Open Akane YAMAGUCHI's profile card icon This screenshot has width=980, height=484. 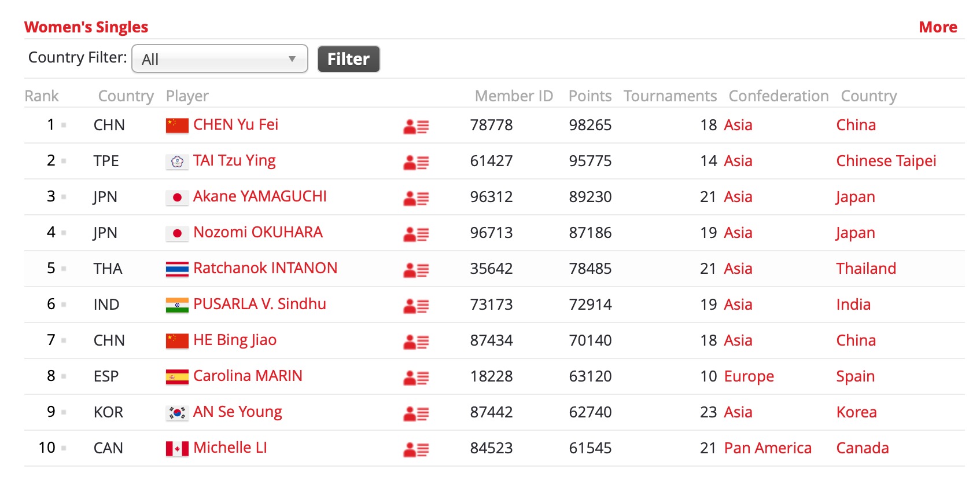[415, 198]
